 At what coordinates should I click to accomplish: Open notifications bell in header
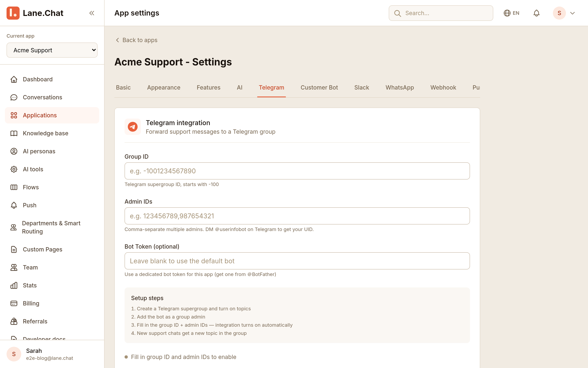tap(537, 13)
